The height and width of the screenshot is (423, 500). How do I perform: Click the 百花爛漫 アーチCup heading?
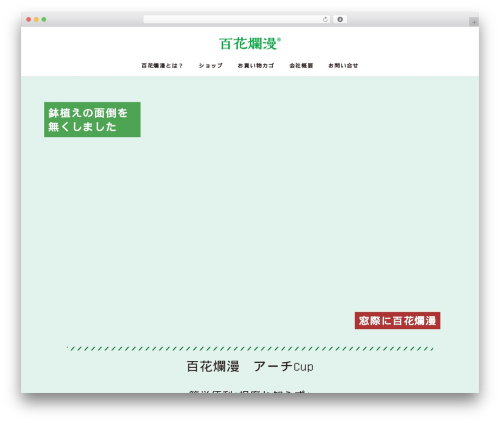(250, 367)
